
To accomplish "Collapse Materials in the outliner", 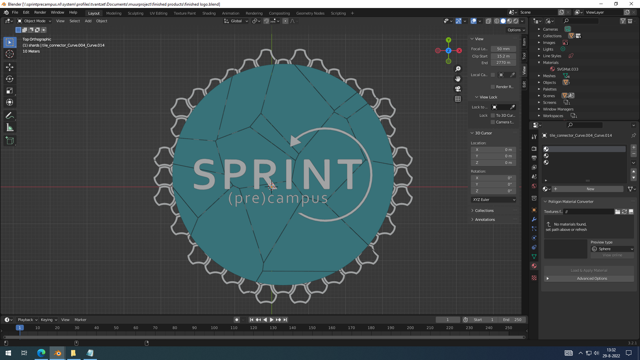I will tap(539, 62).
